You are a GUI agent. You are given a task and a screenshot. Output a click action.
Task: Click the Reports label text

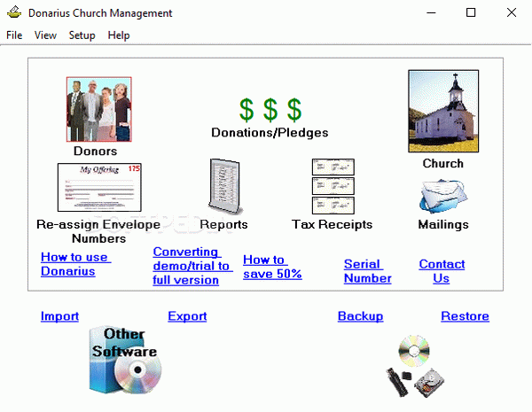pyautogui.click(x=223, y=224)
